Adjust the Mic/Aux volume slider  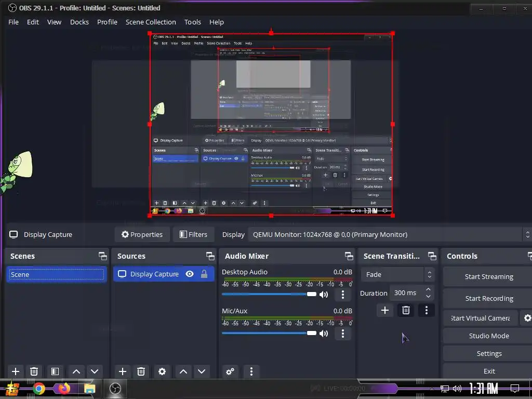click(269, 333)
